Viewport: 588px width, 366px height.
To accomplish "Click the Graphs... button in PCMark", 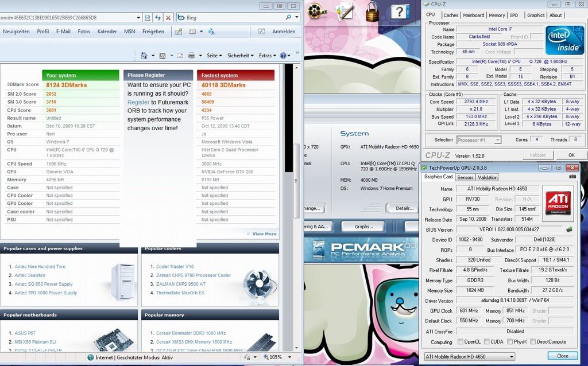I will point(363,227).
